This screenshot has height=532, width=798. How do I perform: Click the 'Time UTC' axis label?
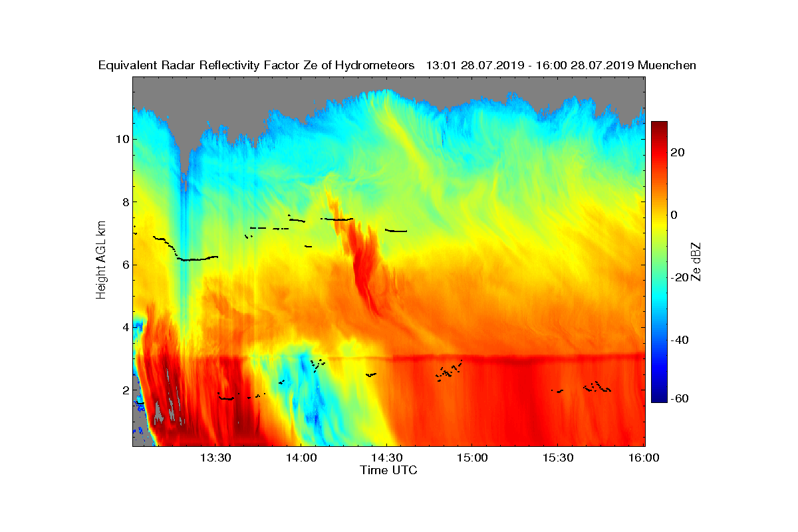coord(389,470)
